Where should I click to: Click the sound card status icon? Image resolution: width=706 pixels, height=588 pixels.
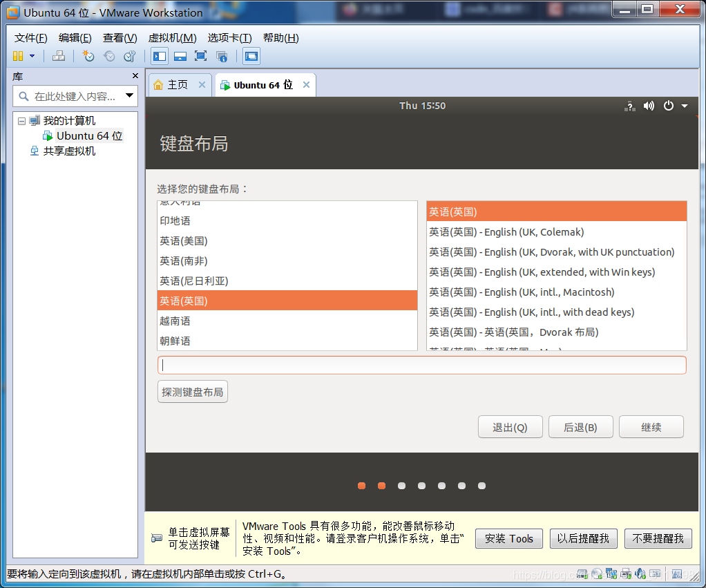[640, 573]
